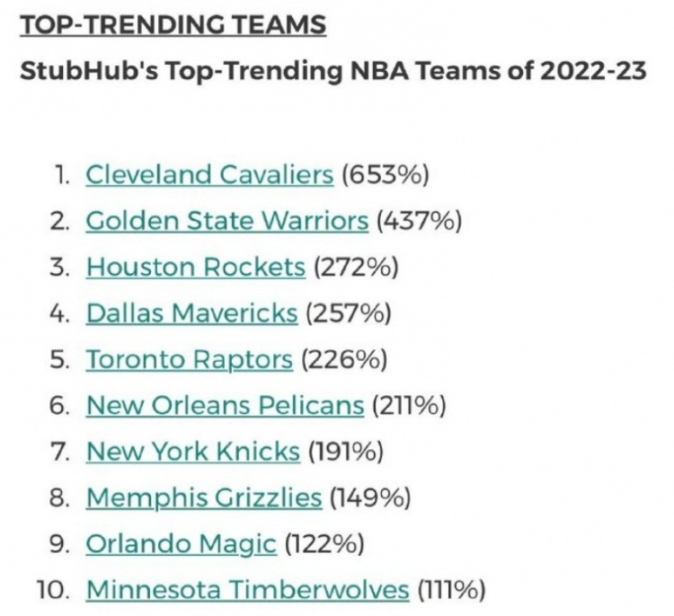
Task: Click the 257% figure beside Mavericks
Action: click(x=349, y=313)
